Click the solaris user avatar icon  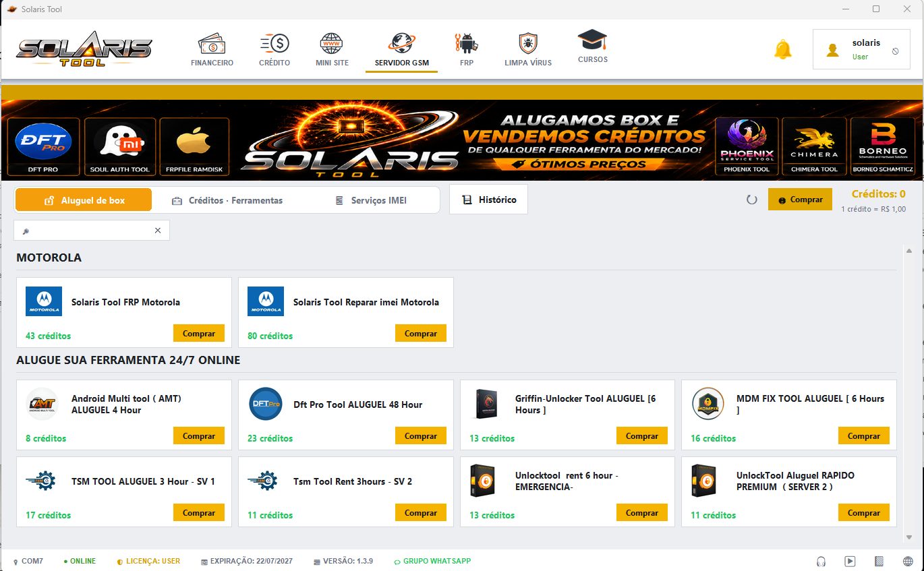click(x=832, y=50)
